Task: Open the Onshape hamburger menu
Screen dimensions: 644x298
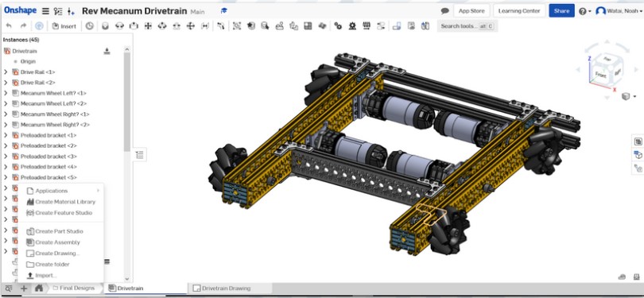Action: point(45,11)
